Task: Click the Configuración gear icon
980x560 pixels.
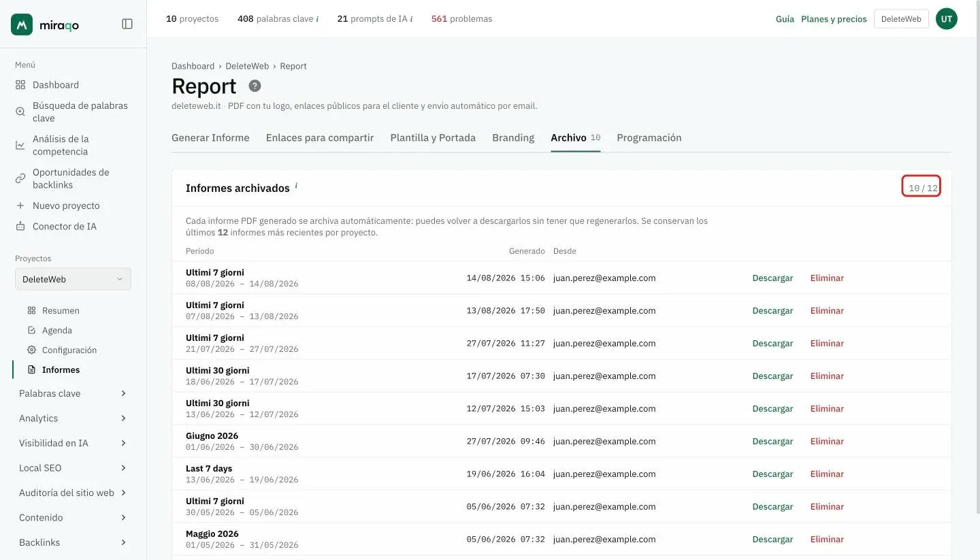Action: (x=31, y=350)
